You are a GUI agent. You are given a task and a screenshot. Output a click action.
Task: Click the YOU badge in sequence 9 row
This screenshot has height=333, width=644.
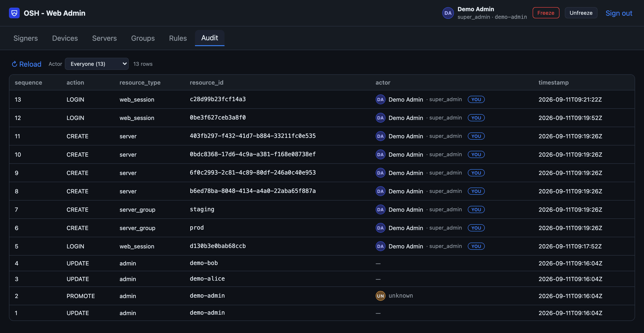(476, 173)
